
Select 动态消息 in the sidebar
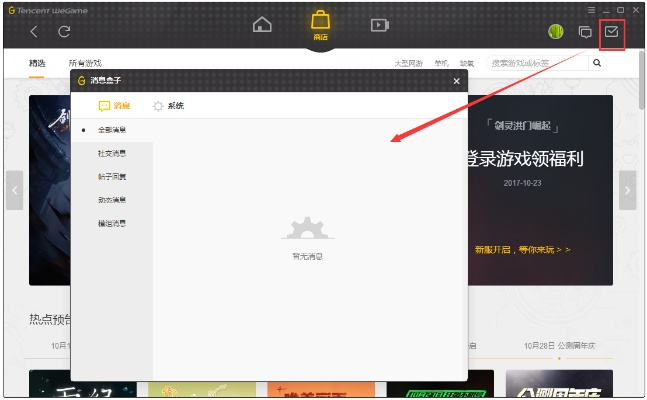click(x=111, y=200)
